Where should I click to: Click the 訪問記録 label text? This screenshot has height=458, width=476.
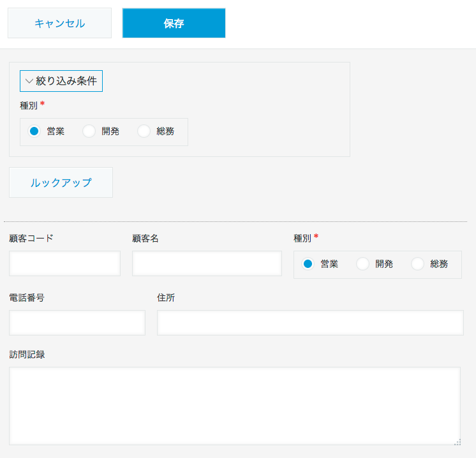click(27, 355)
